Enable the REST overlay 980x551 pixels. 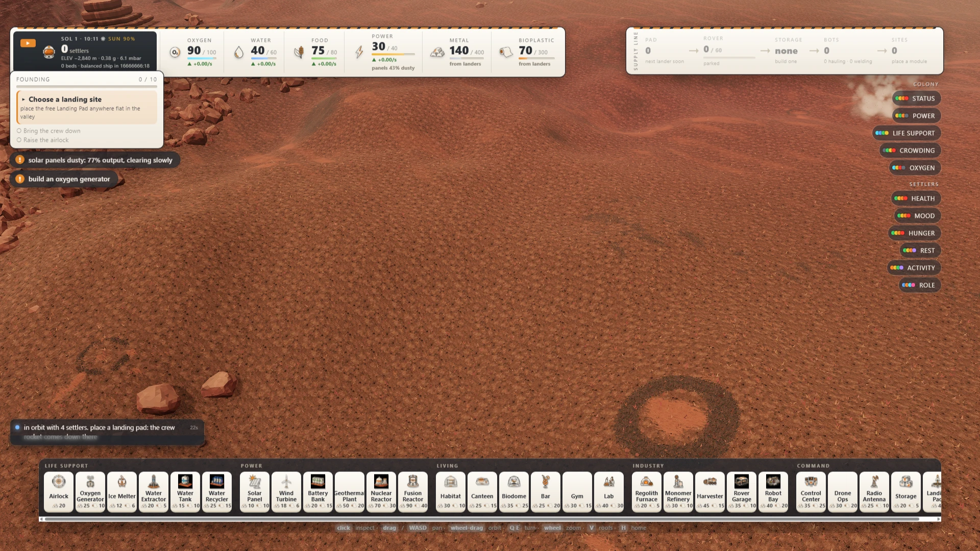point(920,251)
